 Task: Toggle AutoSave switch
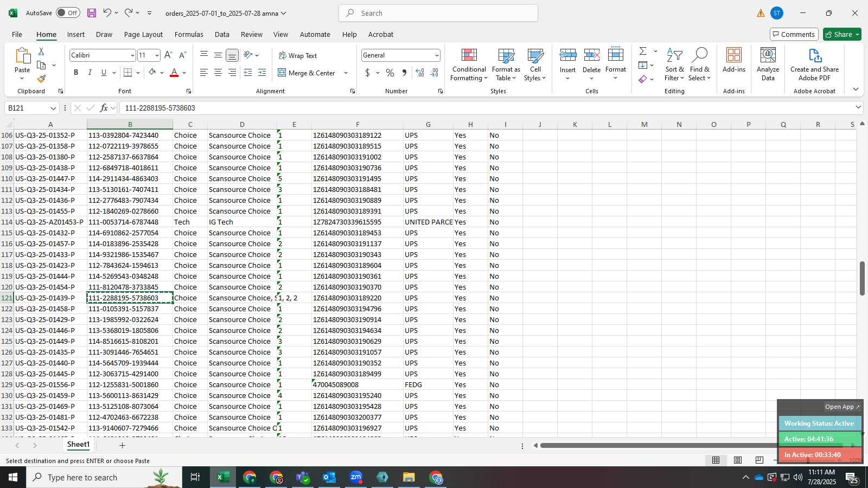click(68, 13)
